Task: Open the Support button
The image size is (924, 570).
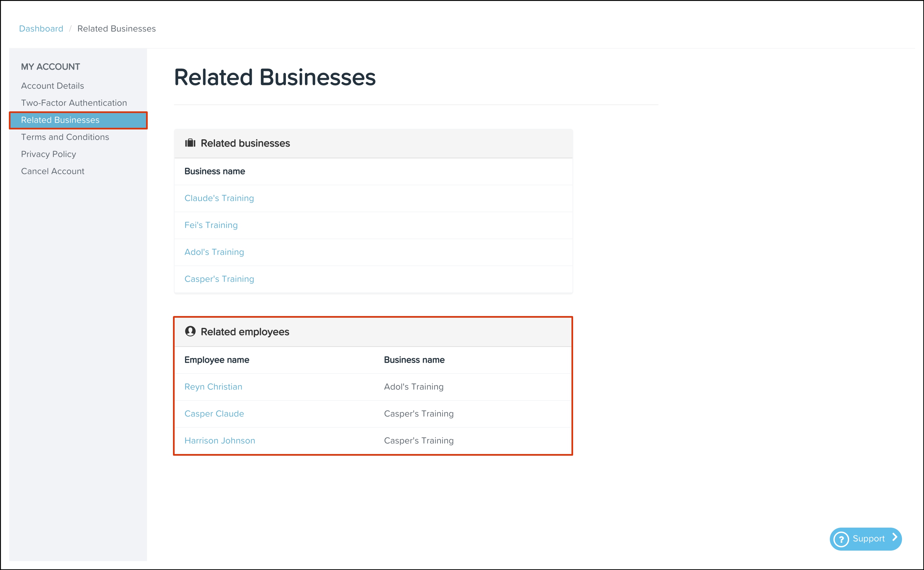Action: point(868,539)
